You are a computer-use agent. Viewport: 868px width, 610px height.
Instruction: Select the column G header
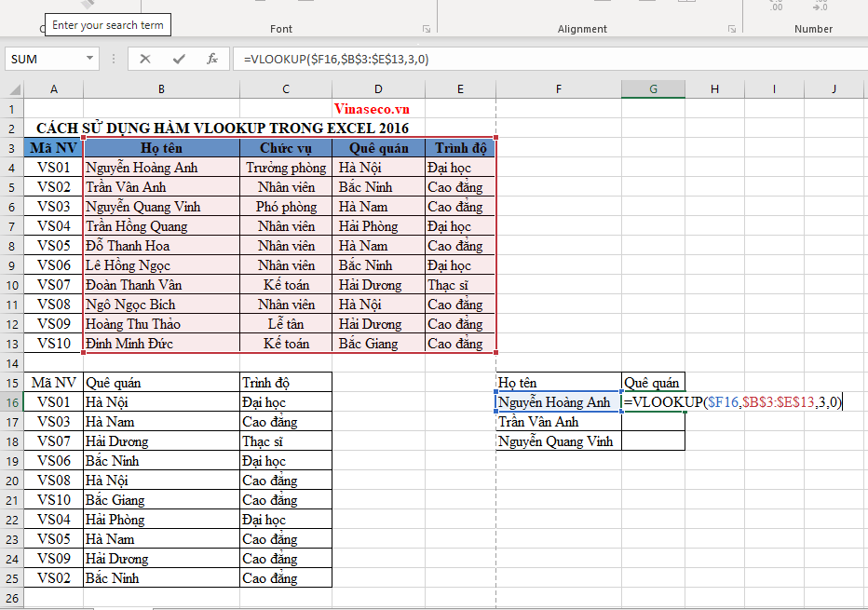(x=653, y=89)
